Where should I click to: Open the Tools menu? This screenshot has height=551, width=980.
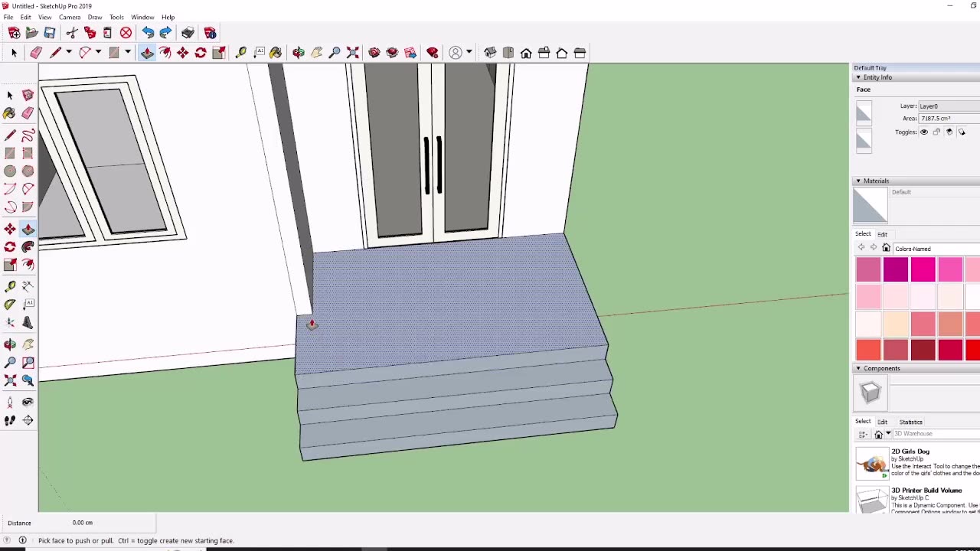(x=116, y=17)
